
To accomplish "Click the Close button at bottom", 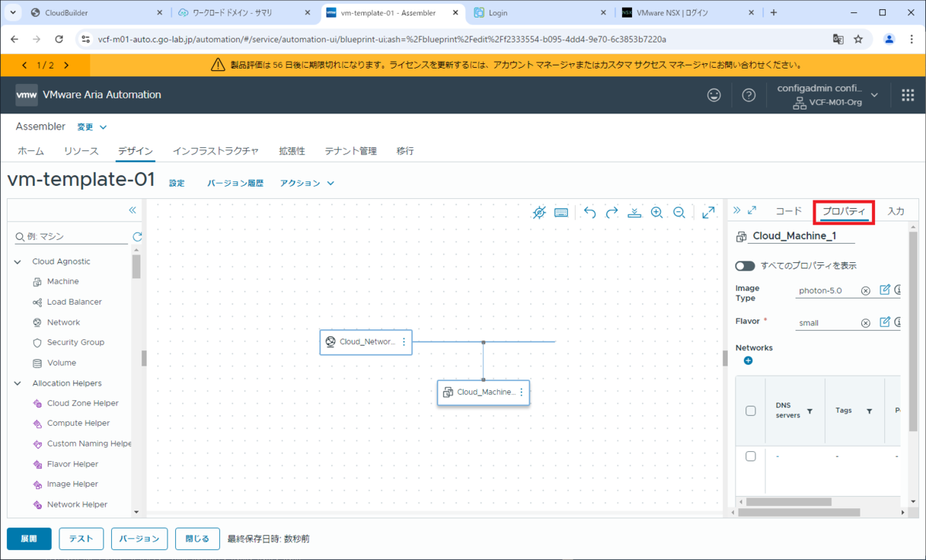I will (x=197, y=538).
